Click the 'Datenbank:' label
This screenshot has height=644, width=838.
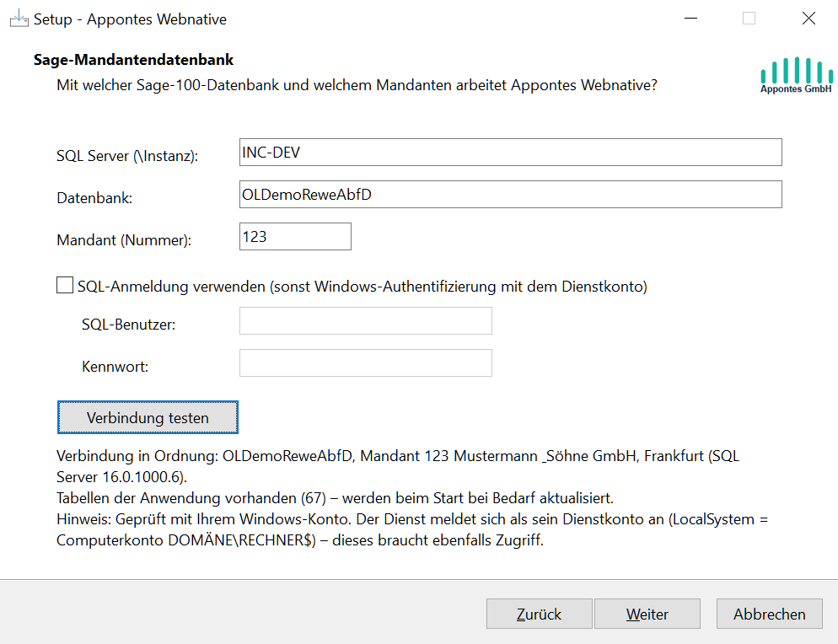pos(94,198)
